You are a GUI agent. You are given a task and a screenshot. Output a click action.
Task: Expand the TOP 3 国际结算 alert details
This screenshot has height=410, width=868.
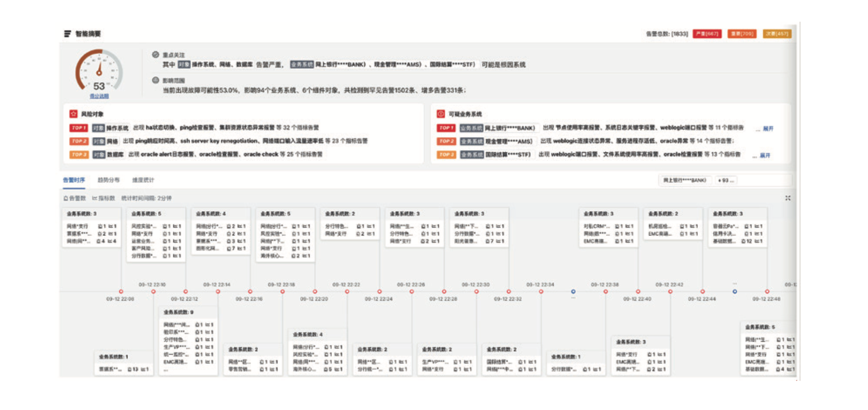(765, 155)
